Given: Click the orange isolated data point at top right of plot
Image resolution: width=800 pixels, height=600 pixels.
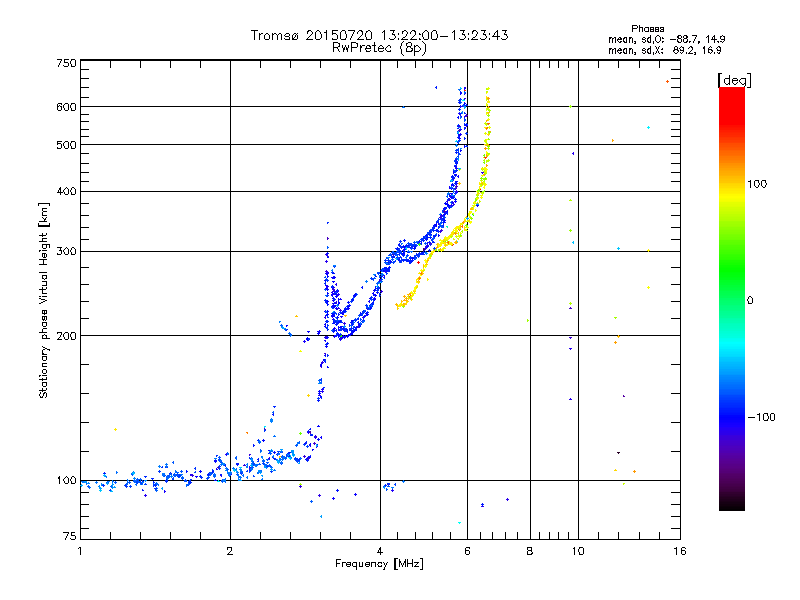Looking at the screenshot, I should tap(667, 82).
